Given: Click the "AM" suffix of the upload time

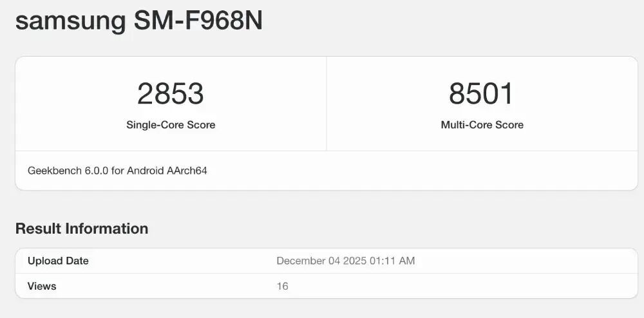Looking at the screenshot, I should pyautogui.click(x=407, y=261).
